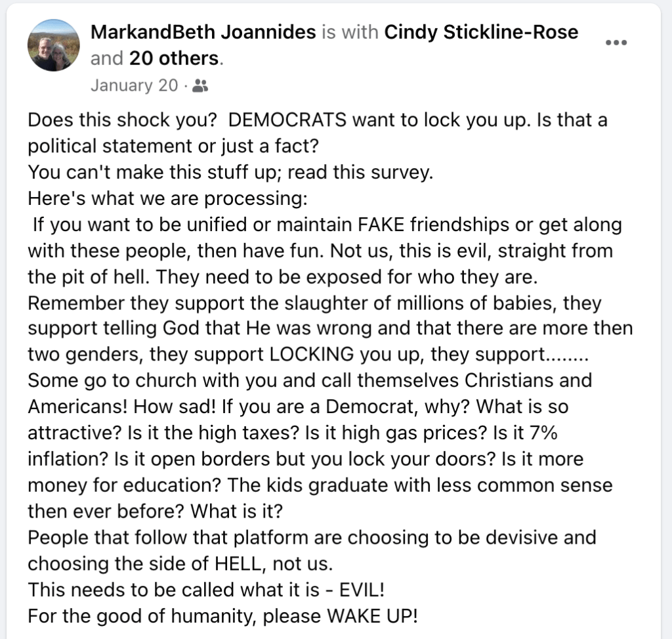Click the word "DEMOCRATS" in the post
The width and height of the screenshot is (672, 639).
tap(289, 121)
